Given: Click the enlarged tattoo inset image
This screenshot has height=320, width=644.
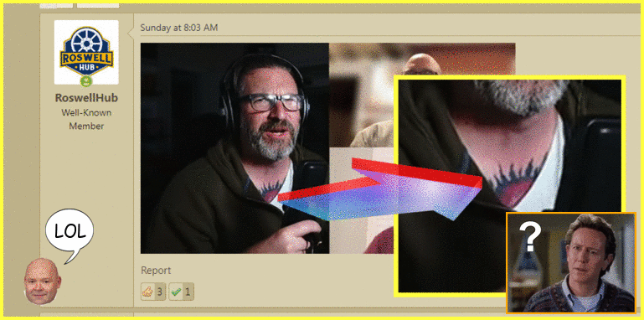Looking at the screenshot, I should 509,186.
